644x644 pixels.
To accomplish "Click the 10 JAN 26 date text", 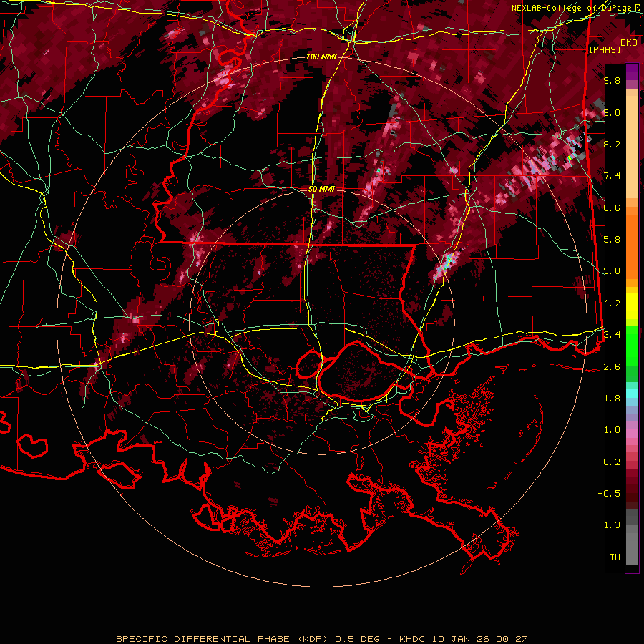I will click(459, 639).
